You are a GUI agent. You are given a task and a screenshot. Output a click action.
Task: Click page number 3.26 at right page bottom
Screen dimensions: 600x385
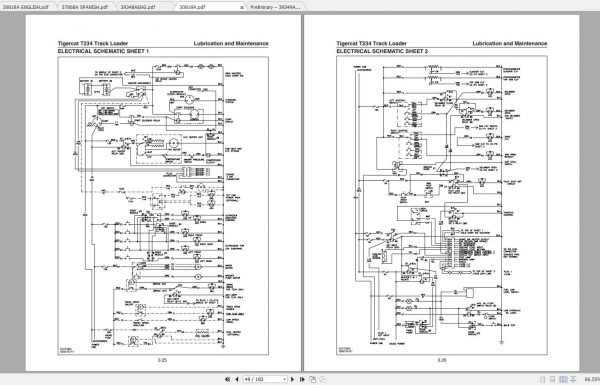pyautogui.click(x=442, y=360)
